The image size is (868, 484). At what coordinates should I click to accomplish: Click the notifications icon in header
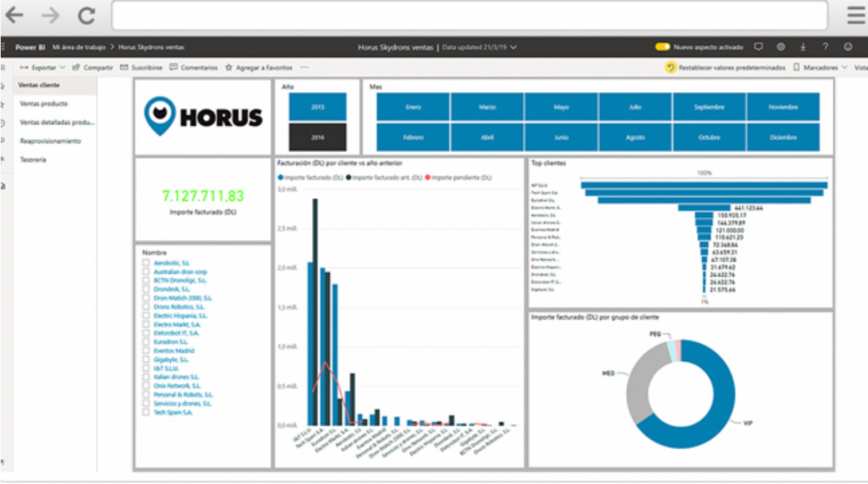pos(758,47)
